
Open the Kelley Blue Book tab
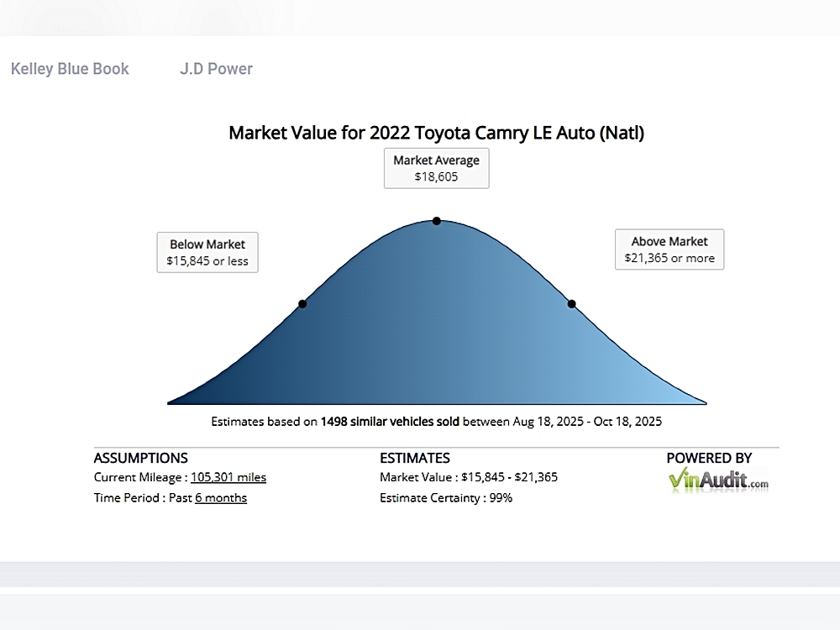(70, 69)
